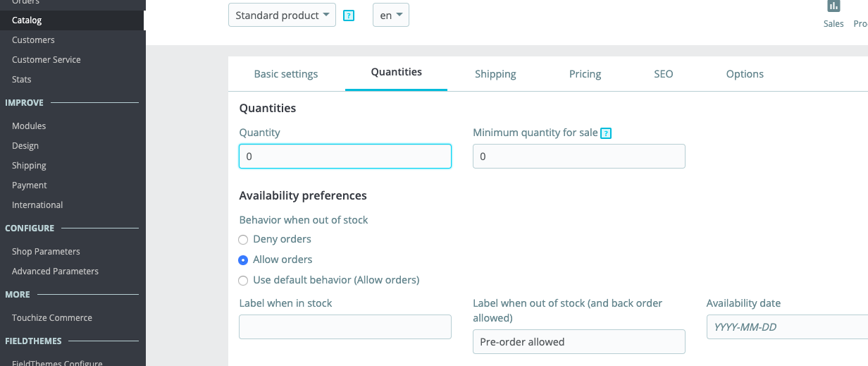Go to the SEO tab
The height and width of the screenshot is (366, 868).
click(x=663, y=74)
